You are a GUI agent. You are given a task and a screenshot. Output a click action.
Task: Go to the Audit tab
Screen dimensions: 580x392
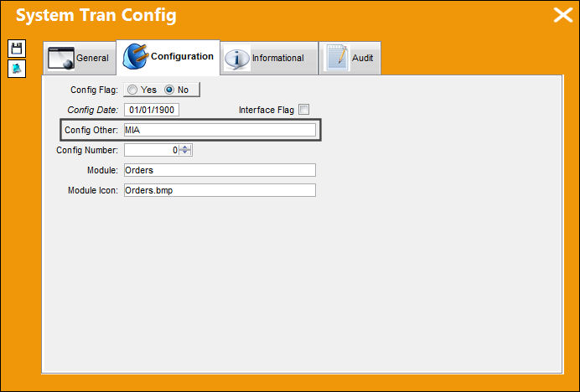(350, 58)
